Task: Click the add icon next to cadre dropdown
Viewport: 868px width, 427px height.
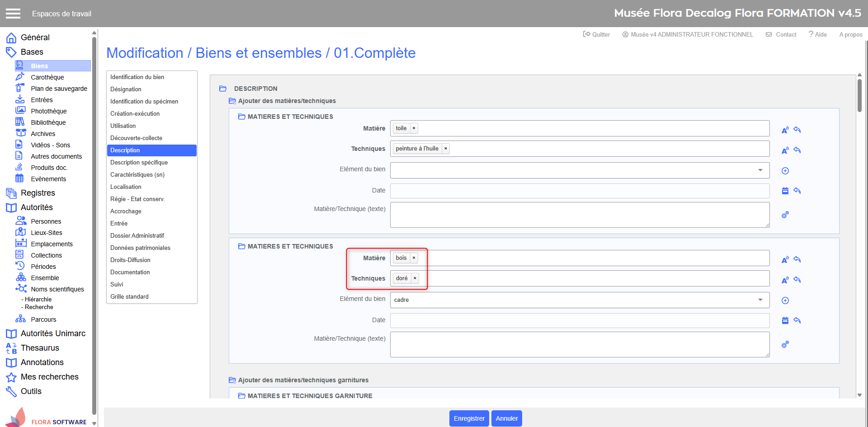Action: click(785, 300)
